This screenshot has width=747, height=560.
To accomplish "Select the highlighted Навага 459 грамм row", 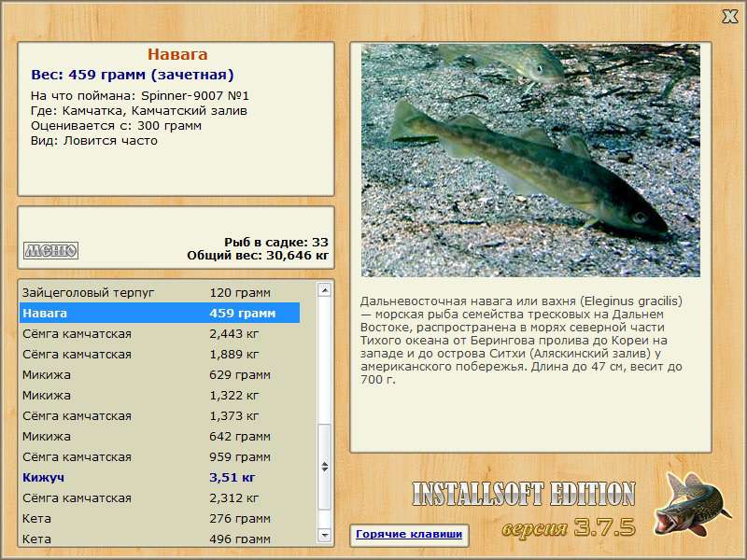I will coord(161,313).
